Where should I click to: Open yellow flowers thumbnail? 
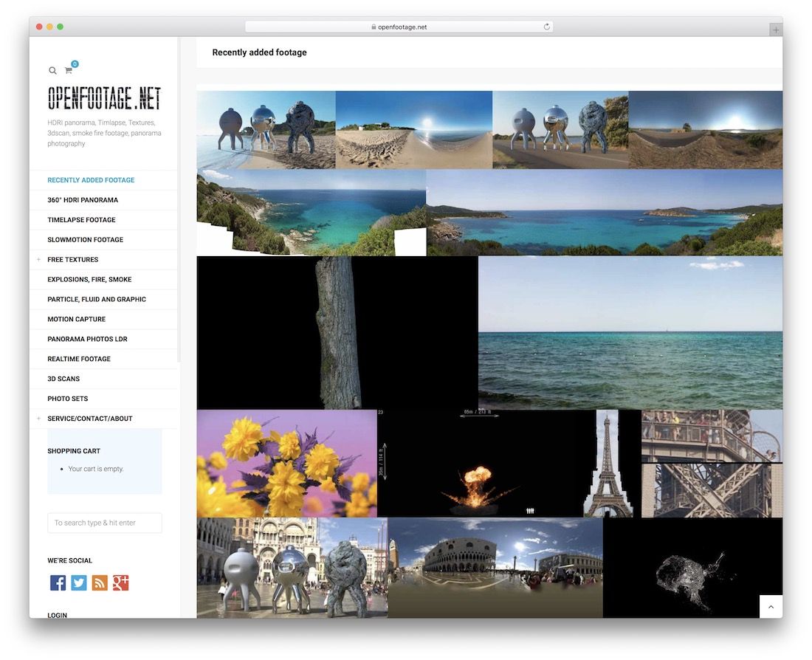[x=287, y=464]
